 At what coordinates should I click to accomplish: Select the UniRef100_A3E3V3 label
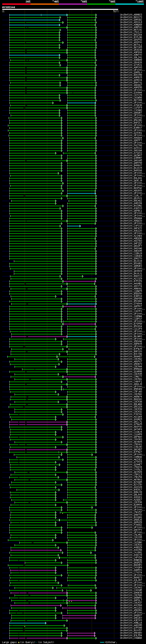(131, 620)
